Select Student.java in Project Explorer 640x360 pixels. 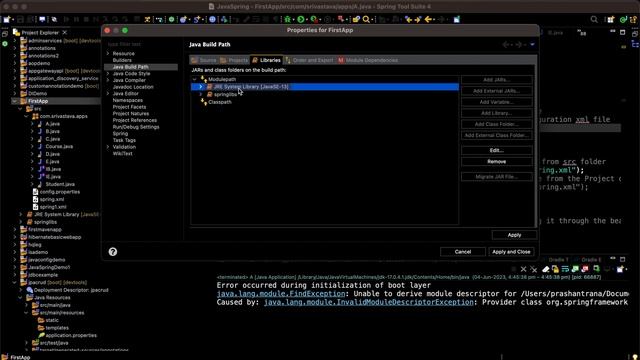pos(60,184)
